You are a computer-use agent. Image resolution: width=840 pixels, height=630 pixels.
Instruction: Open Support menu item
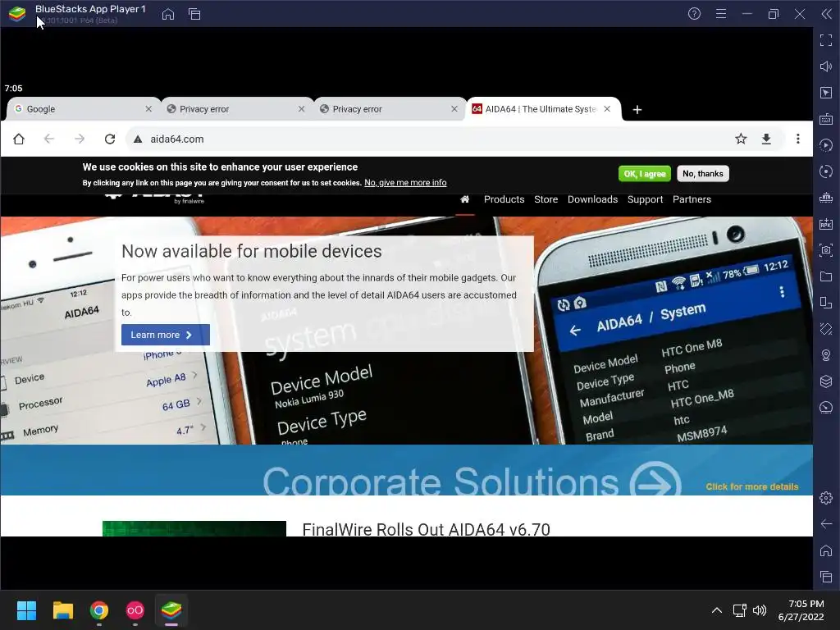[x=645, y=199]
